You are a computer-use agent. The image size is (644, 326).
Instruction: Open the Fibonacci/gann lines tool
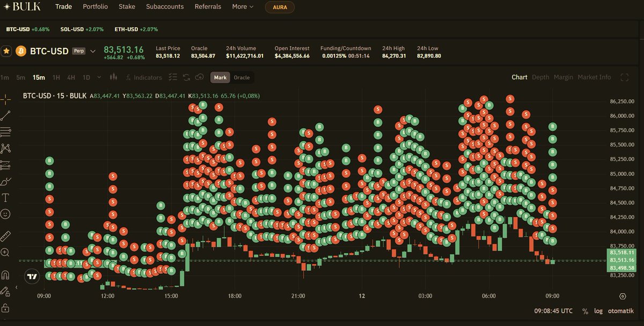pyautogui.click(x=6, y=131)
